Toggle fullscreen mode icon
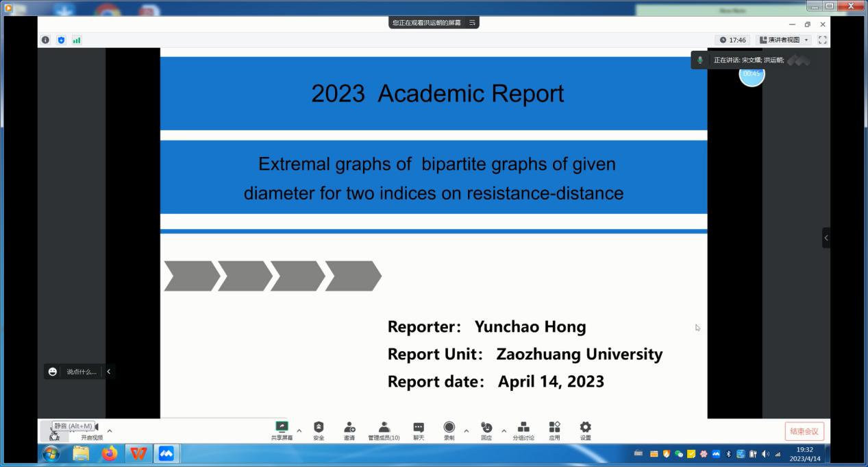Viewport: 868px width, 467px height. pos(822,40)
